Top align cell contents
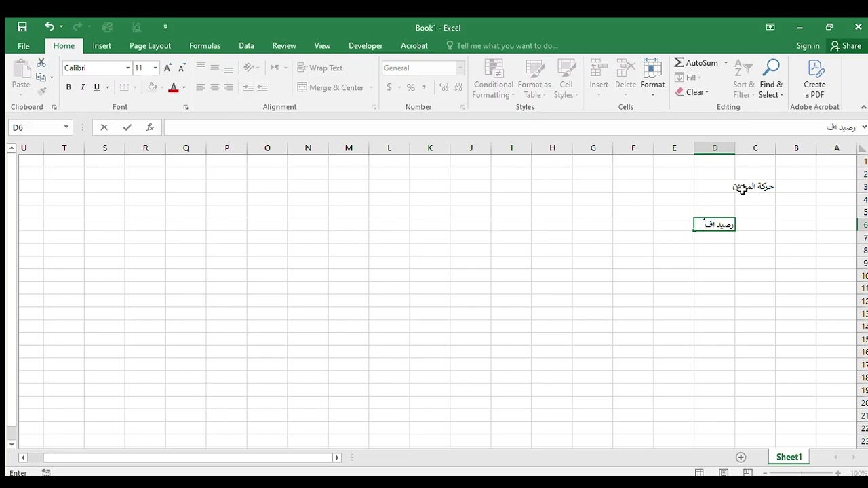868x488 pixels. [x=201, y=67]
